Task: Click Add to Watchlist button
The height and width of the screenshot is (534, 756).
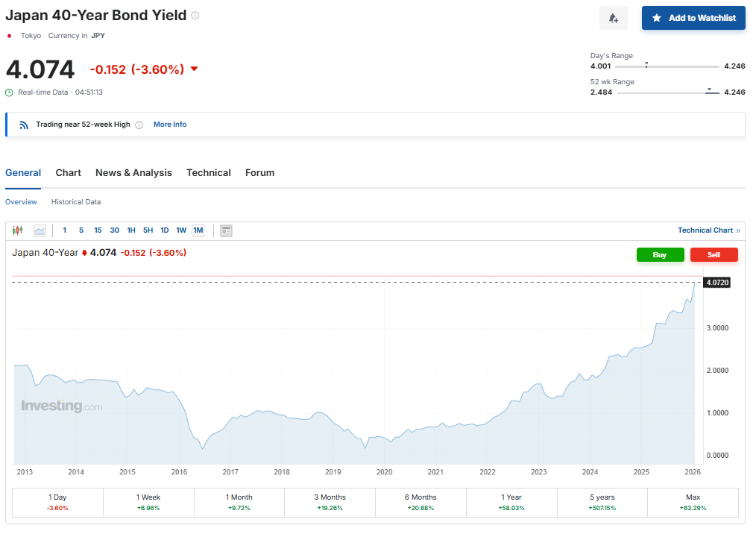Action: point(693,18)
